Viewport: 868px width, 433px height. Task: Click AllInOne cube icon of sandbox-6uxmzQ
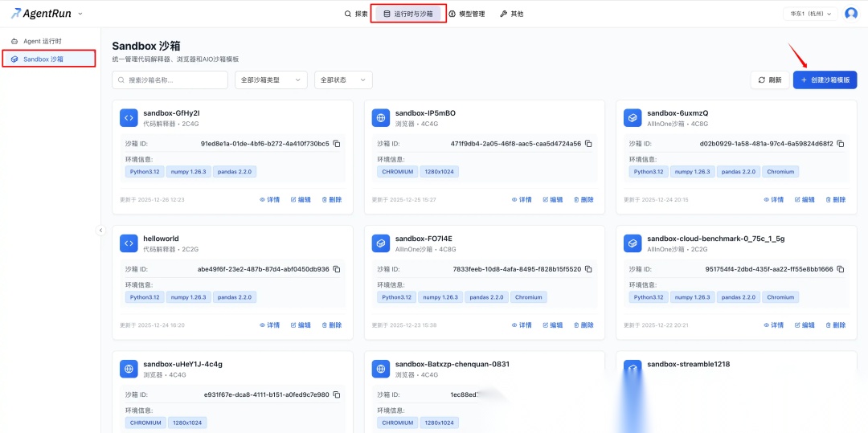click(633, 118)
